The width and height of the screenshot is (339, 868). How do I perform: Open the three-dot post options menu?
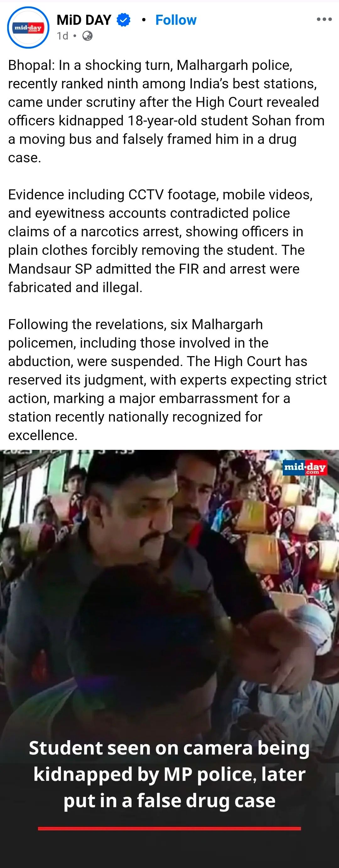(x=324, y=19)
